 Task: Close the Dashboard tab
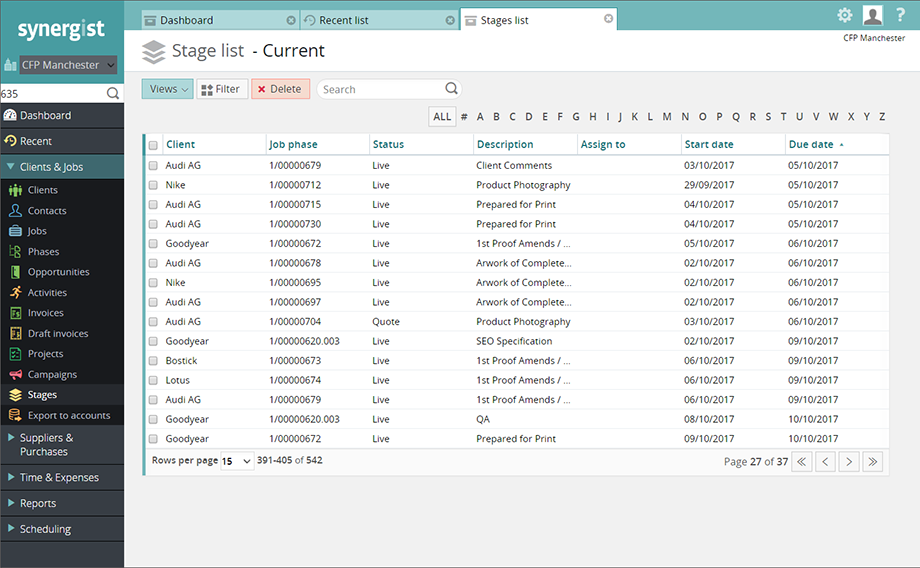point(291,21)
